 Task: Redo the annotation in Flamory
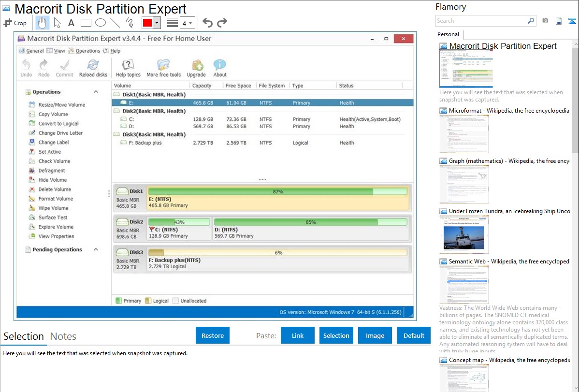(x=222, y=23)
